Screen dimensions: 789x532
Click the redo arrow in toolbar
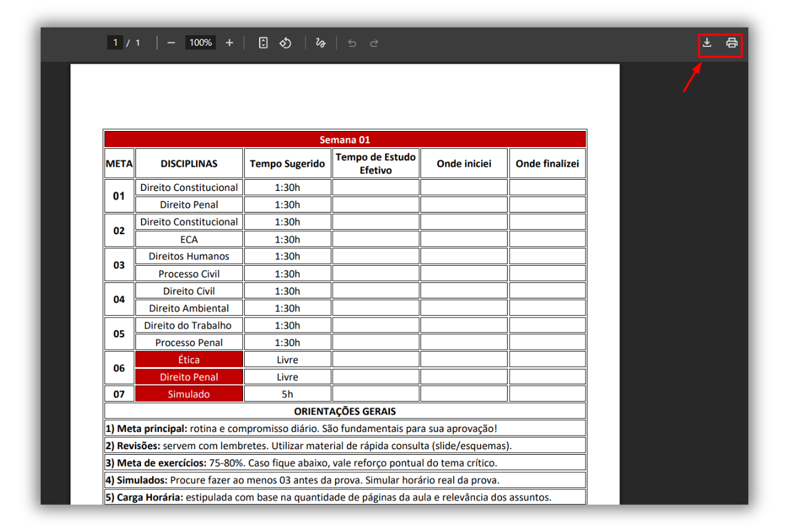[374, 43]
